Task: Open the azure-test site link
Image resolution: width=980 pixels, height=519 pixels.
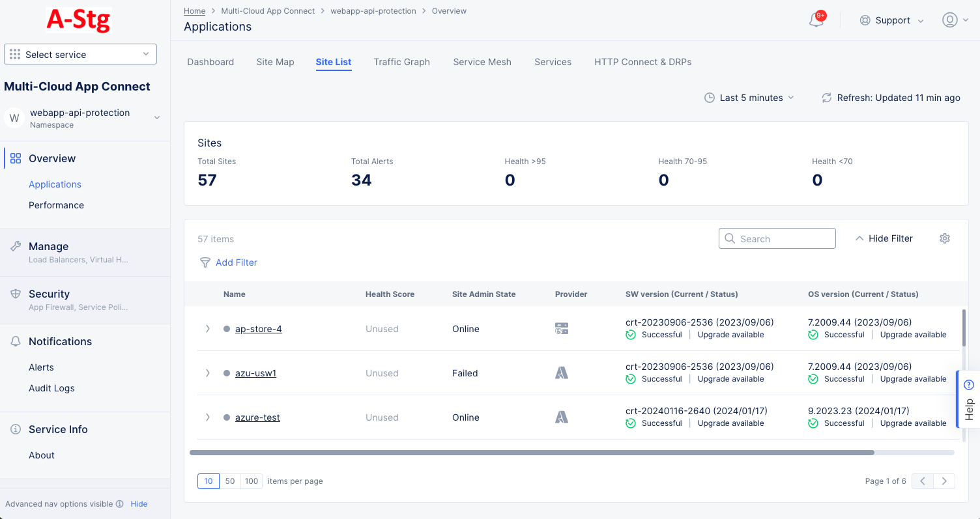Action: point(257,417)
